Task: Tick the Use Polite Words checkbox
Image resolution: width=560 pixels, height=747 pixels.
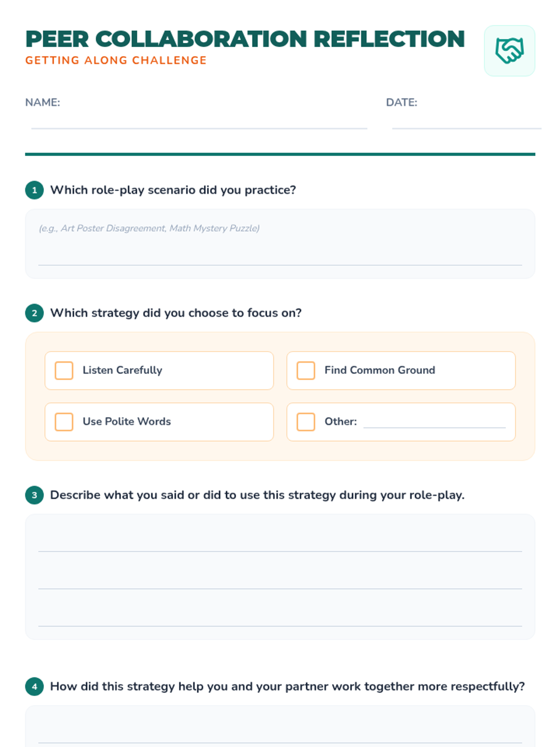Action: (64, 422)
